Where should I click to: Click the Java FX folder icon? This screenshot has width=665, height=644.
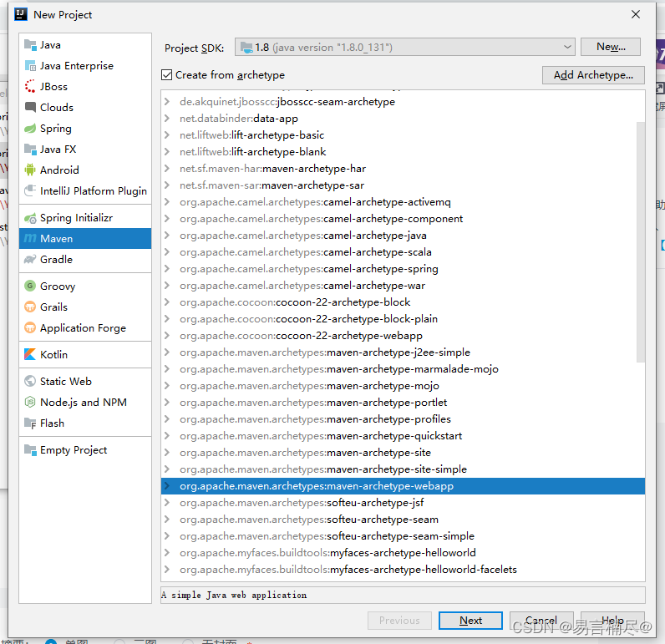pos(30,150)
